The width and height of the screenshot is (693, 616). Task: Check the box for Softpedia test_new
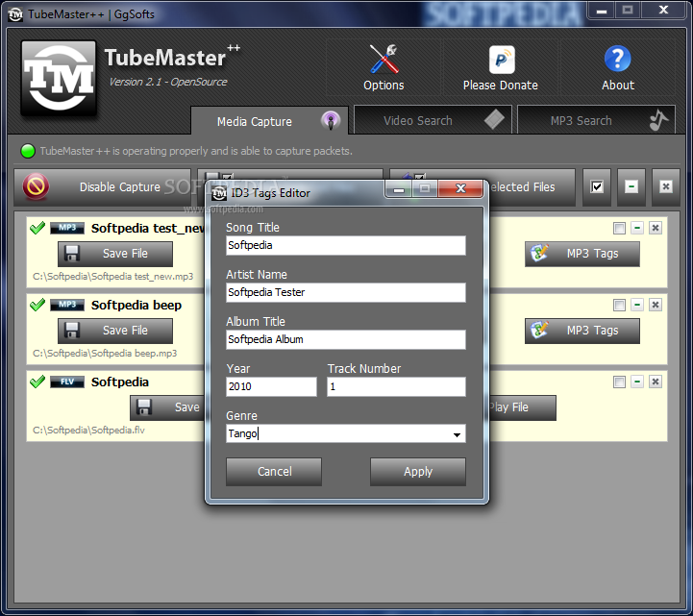(x=619, y=228)
